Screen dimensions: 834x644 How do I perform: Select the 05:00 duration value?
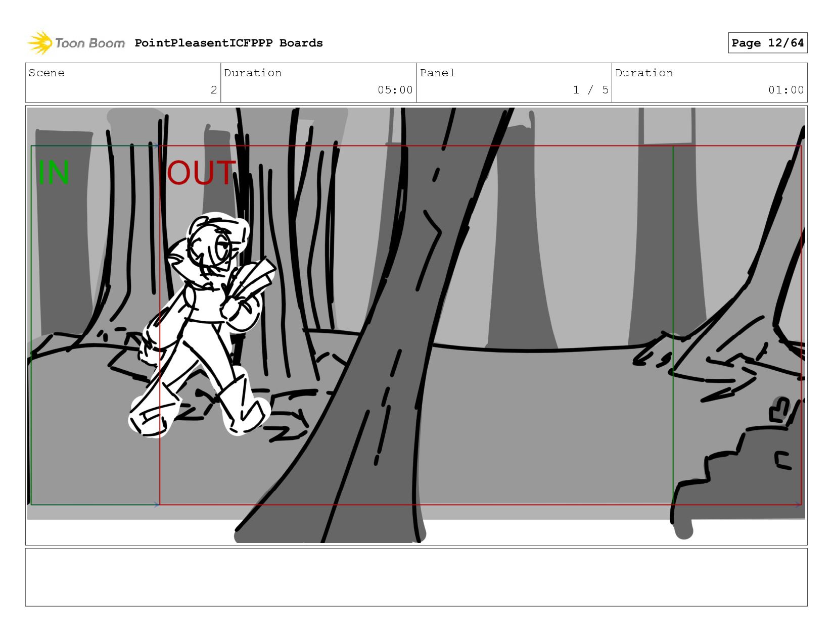[x=395, y=90]
